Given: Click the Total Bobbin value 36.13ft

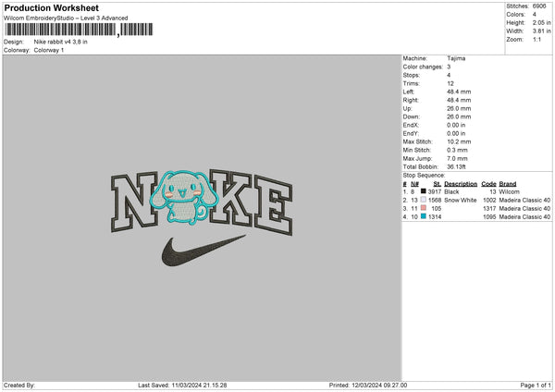Looking at the screenshot, I should [x=456, y=166].
